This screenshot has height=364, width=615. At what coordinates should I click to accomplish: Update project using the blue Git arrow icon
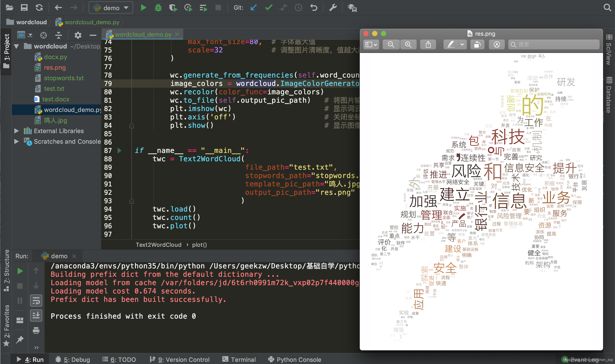pyautogui.click(x=253, y=8)
